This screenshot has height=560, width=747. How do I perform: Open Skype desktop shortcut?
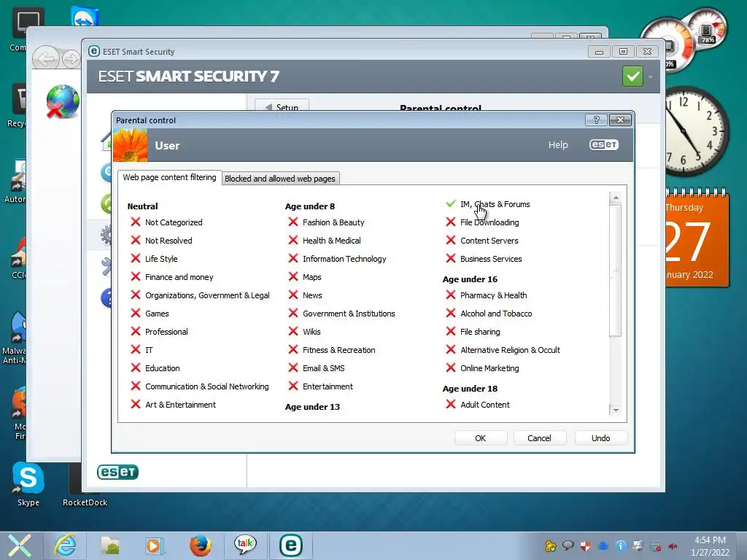coord(28,484)
